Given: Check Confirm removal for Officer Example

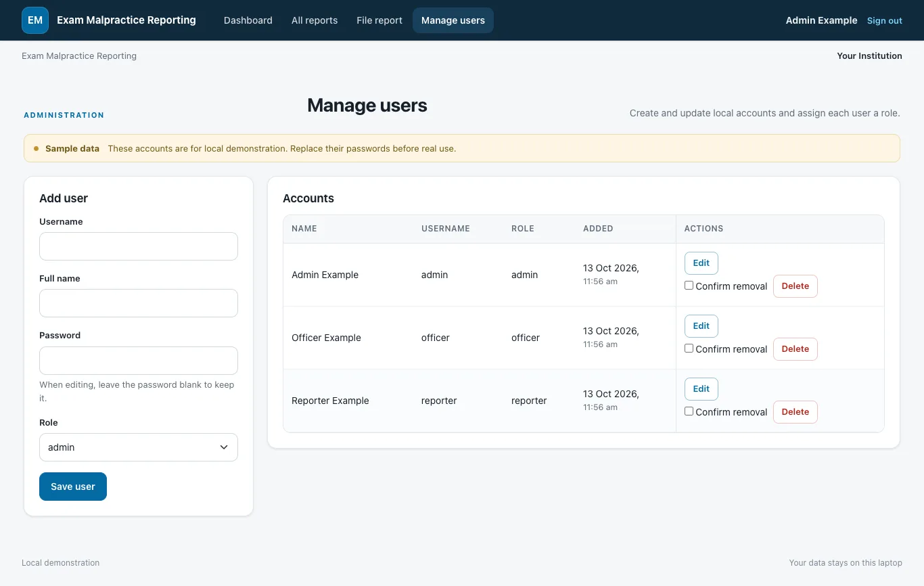Looking at the screenshot, I should click(x=689, y=348).
